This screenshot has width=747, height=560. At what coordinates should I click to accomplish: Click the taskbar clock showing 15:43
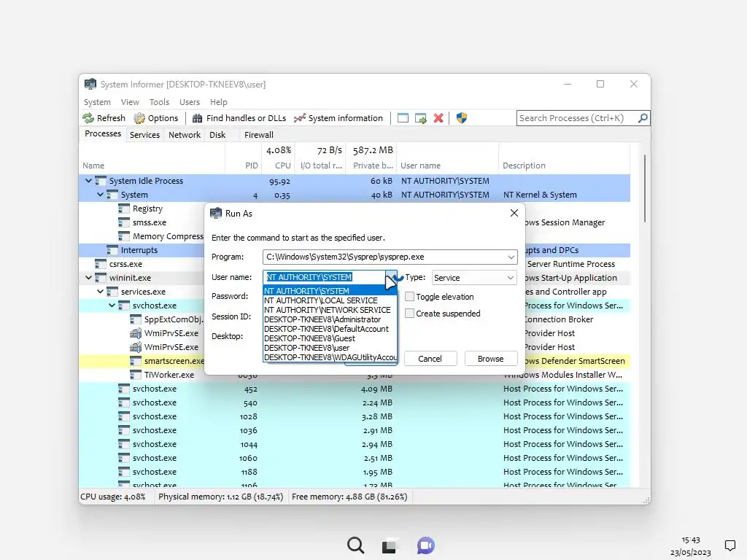[690, 540]
